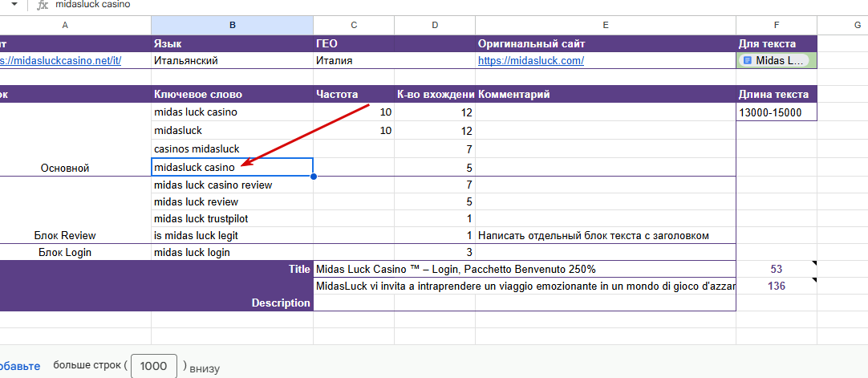Select column F header

coord(777,25)
